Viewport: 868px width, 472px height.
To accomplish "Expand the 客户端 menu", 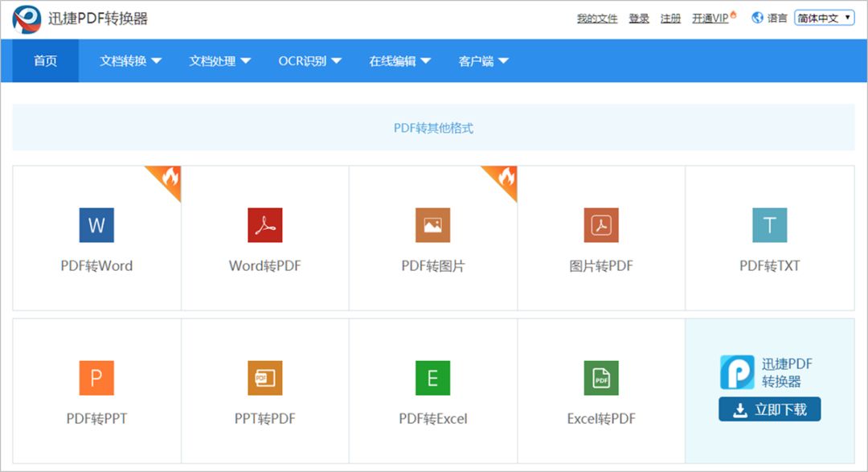I will coord(483,61).
